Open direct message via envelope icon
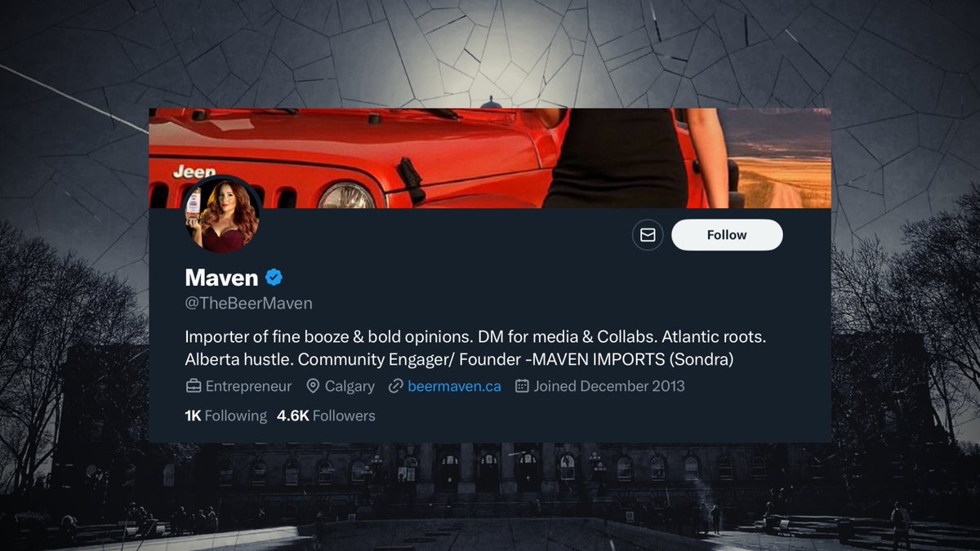980x551 pixels. [648, 235]
